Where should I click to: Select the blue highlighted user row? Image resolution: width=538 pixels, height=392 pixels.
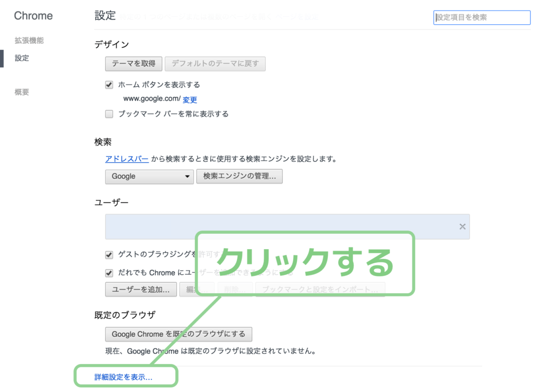pos(287,226)
